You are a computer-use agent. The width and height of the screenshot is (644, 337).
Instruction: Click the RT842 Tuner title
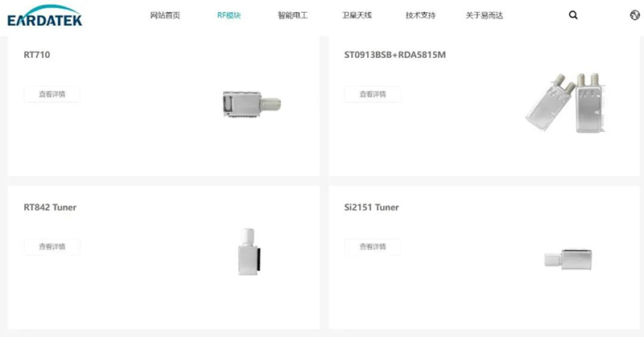50,208
